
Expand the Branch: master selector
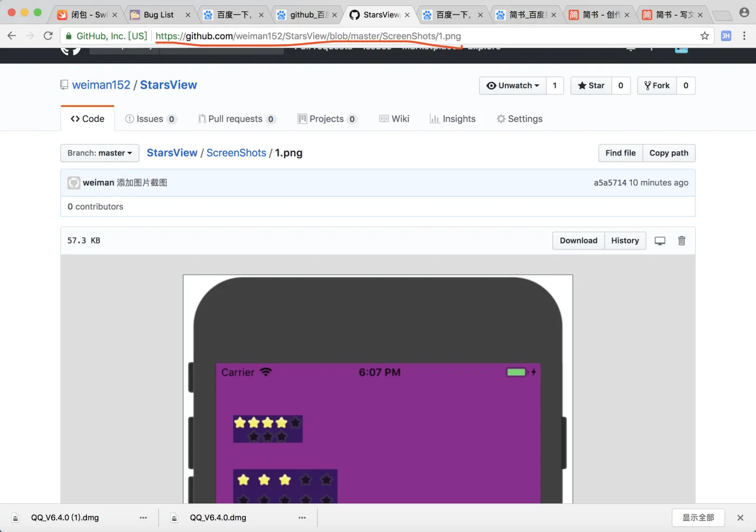pyautogui.click(x=99, y=153)
